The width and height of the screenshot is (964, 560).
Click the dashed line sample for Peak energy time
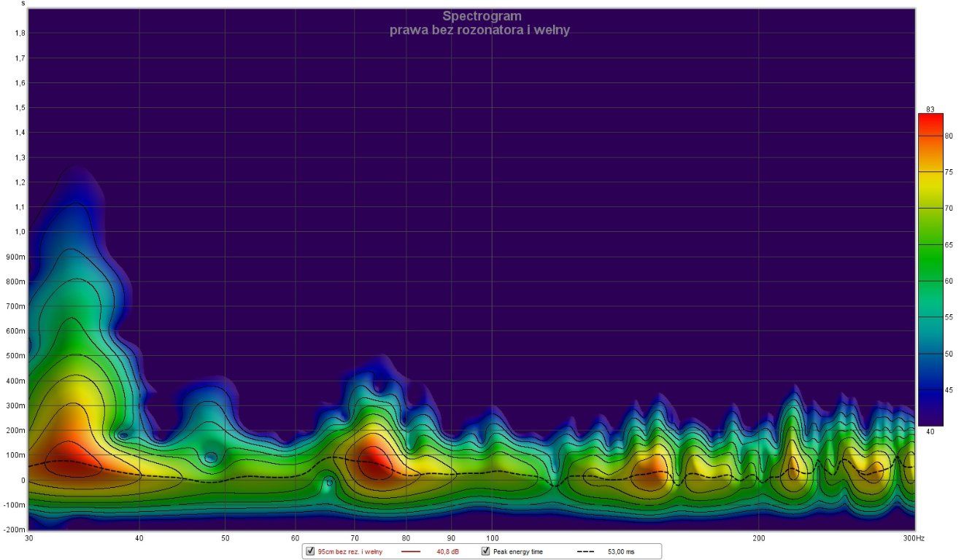pyautogui.click(x=585, y=552)
